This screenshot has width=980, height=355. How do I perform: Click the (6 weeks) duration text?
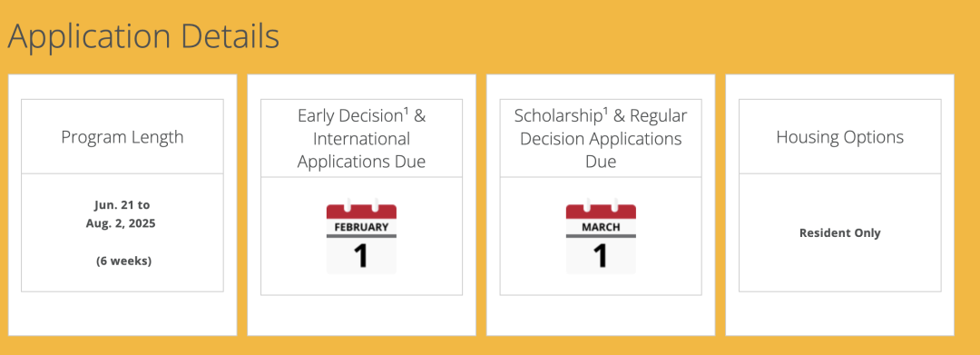(123, 261)
